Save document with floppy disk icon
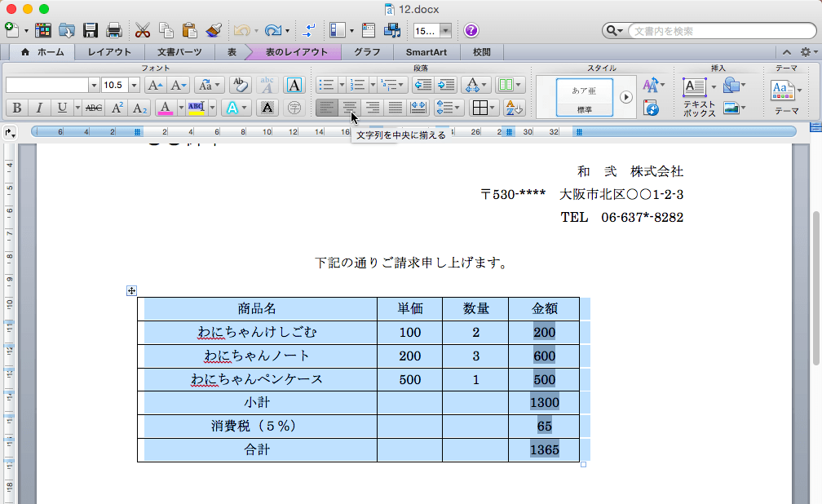The width and height of the screenshot is (822, 504). point(91,30)
